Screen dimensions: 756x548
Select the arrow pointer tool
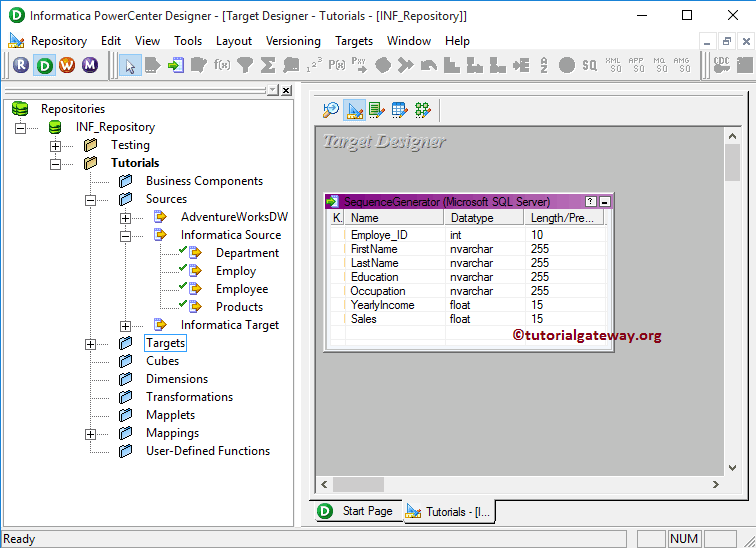(130, 65)
